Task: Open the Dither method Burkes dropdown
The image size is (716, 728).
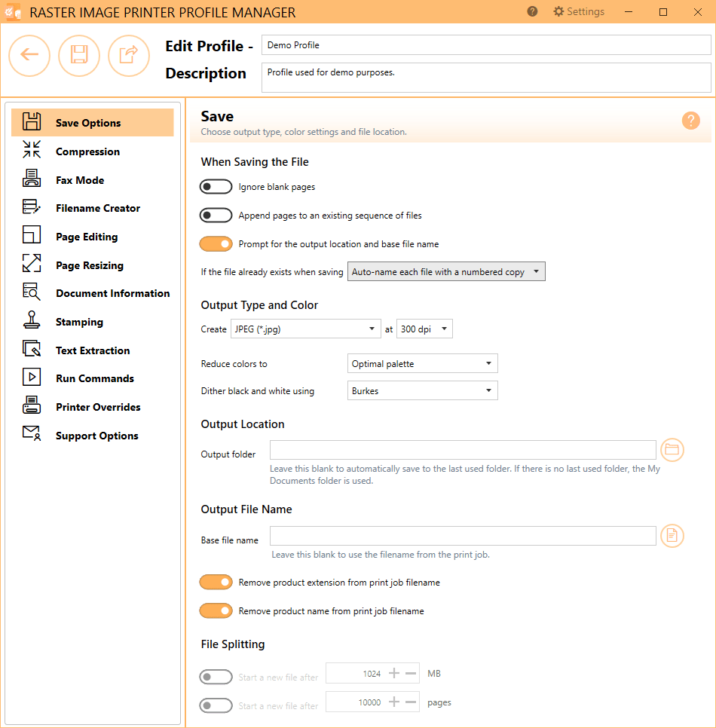Action: click(x=422, y=391)
